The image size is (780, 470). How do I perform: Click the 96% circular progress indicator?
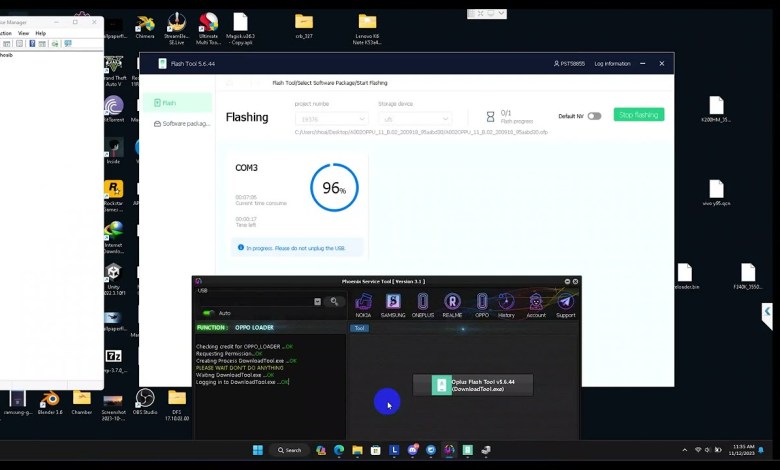click(x=334, y=188)
